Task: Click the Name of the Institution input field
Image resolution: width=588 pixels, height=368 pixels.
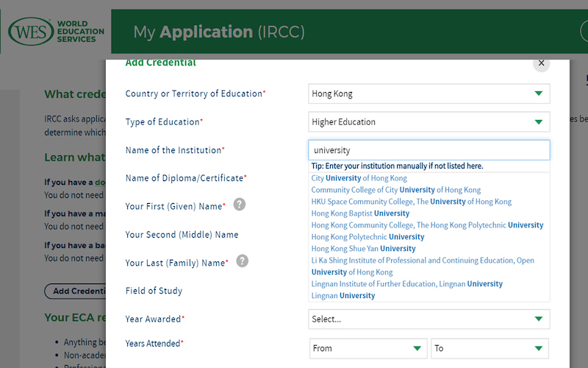Action: click(x=429, y=150)
